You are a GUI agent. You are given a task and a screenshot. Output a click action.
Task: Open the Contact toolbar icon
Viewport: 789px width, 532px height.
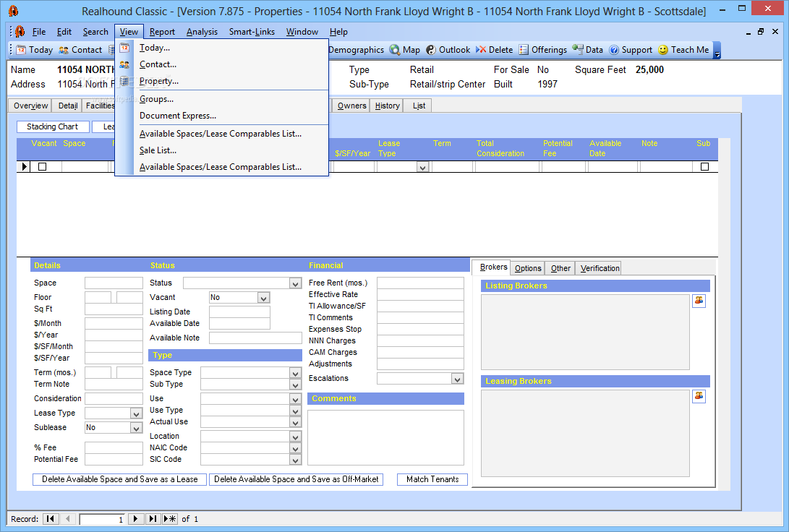pyautogui.click(x=64, y=50)
